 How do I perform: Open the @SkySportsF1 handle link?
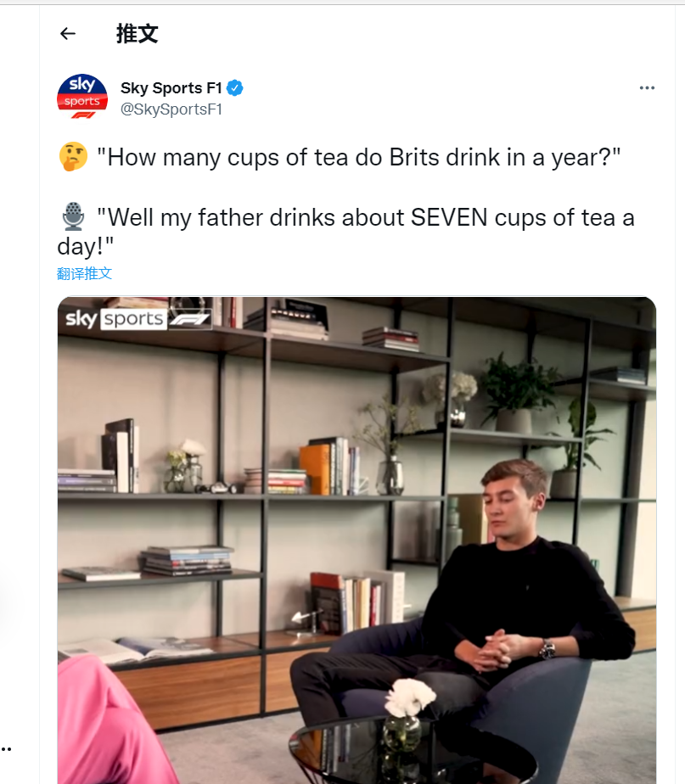[x=171, y=109]
